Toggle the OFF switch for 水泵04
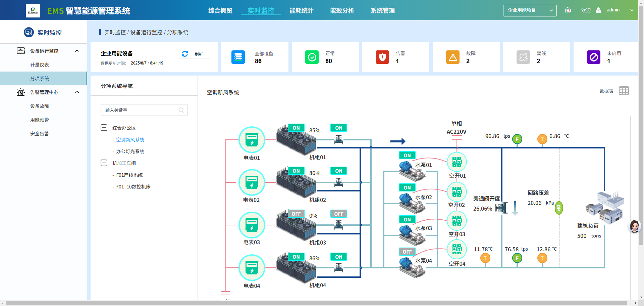644x306 pixels. click(x=407, y=252)
